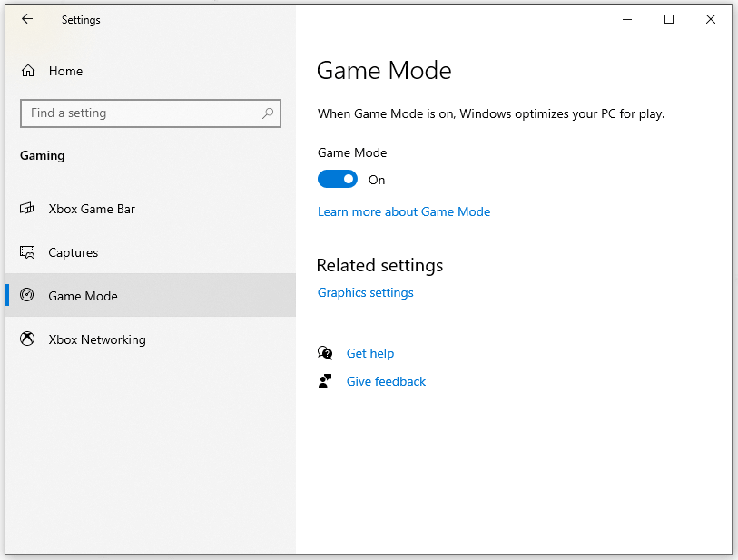Click the Find a setting search box
The height and width of the screenshot is (560, 738).
(136, 113)
